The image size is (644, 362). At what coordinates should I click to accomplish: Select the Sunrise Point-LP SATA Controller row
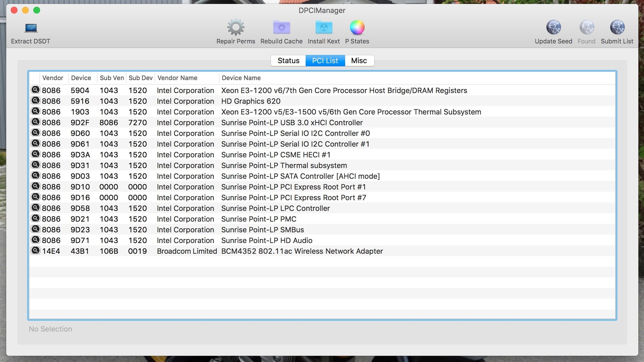tap(300, 176)
